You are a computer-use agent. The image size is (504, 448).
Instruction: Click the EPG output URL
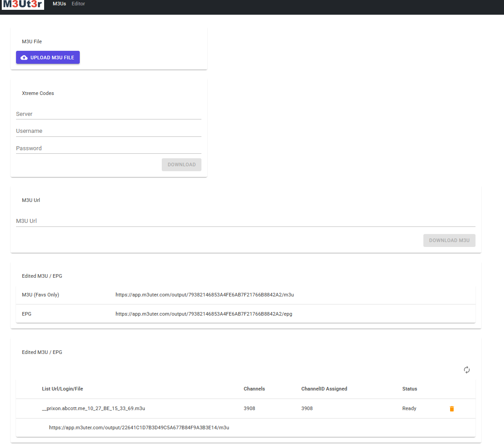point(204,314)
